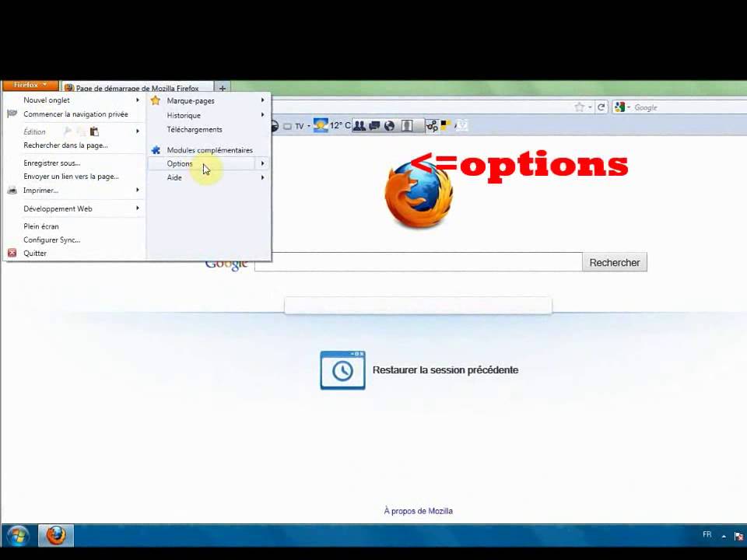Click Options in the Firefox menu
This screenshot has width=747, height=560.
(180, 163)
